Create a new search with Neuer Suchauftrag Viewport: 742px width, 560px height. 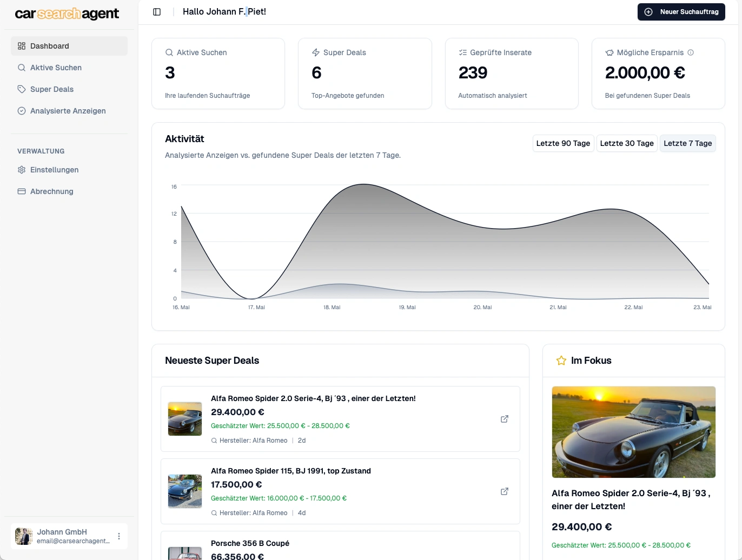(681, 12)
